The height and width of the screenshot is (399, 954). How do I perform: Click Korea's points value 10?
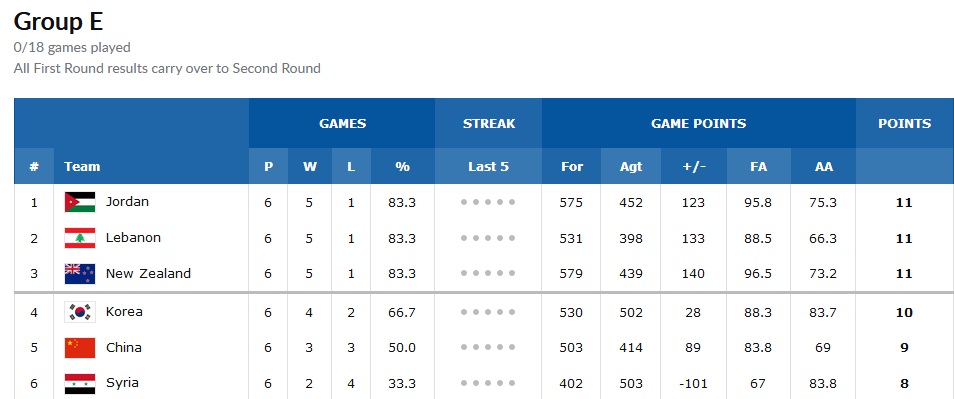(x=904, y=312)
